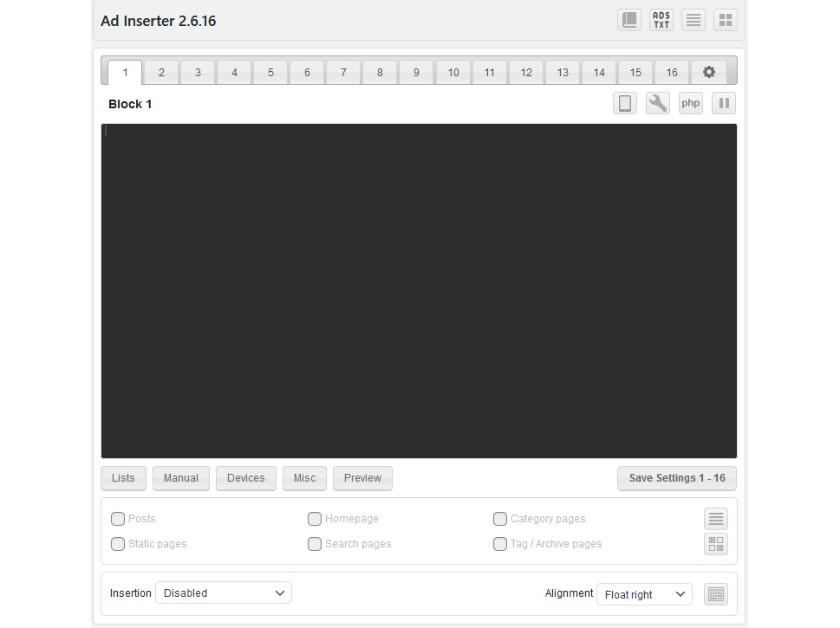
Task: Go to block tab 14
Action: 599,72
